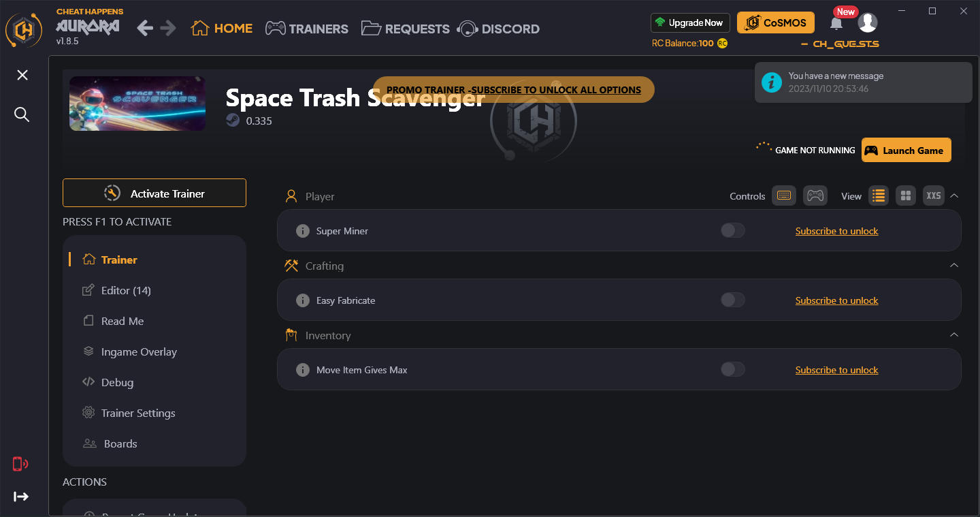The width and height of the screenshot is (980, 517).
Task: Click the Crafting section tools icon
Action: pyautogui.click(x=291, y=265)
